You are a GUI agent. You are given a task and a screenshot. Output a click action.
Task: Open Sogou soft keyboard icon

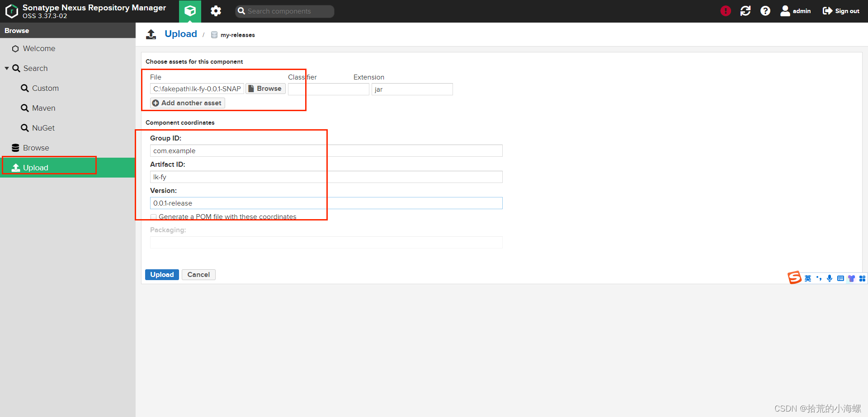pyautogui.click(x=840, y=278)
